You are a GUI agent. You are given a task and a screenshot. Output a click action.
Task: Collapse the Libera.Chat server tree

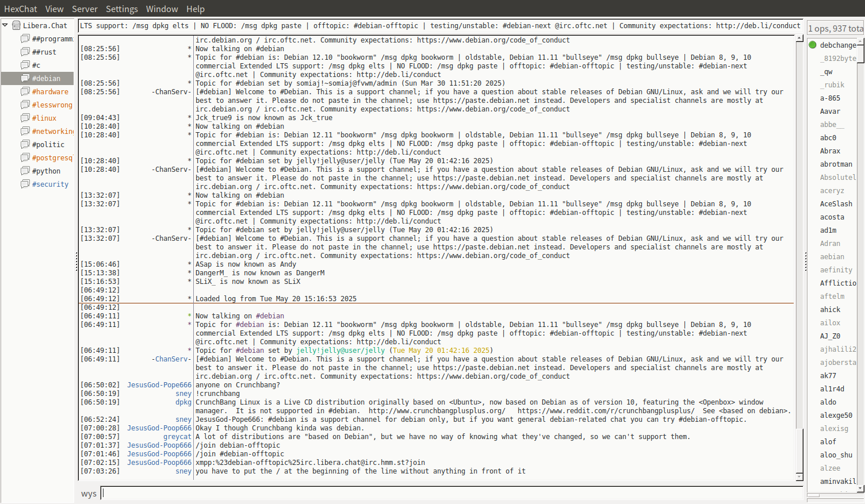tap(5, 25)
